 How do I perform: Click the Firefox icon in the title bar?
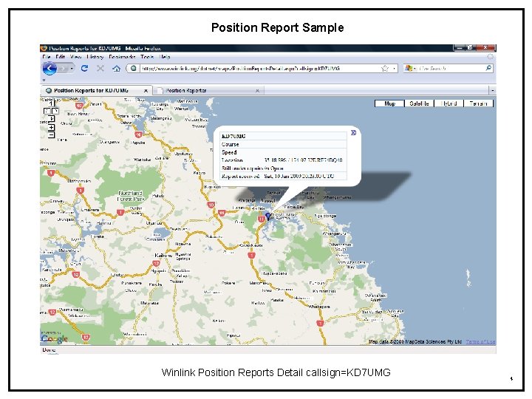point(44,48)
